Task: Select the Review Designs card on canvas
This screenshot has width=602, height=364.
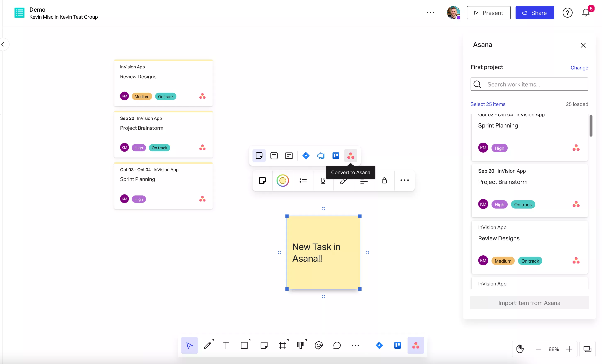Action: tap(163, 83)
